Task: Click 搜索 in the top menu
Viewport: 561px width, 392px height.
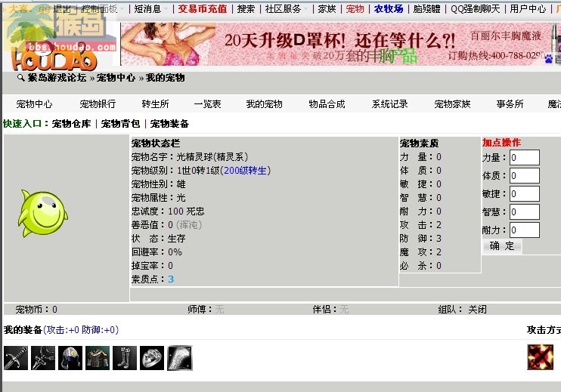Action: 246,8
